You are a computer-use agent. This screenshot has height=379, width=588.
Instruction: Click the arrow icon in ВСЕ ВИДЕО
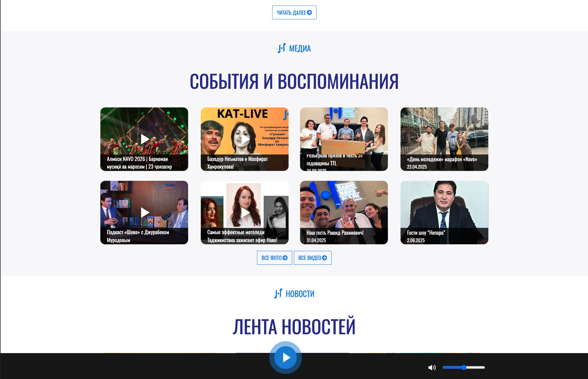tap(324, 258)
